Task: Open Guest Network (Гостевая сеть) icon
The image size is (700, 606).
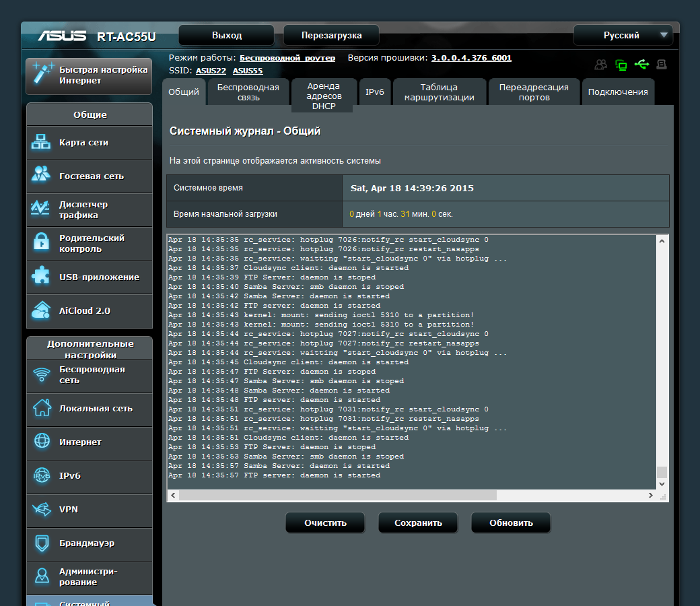Action: coord(41,175)
